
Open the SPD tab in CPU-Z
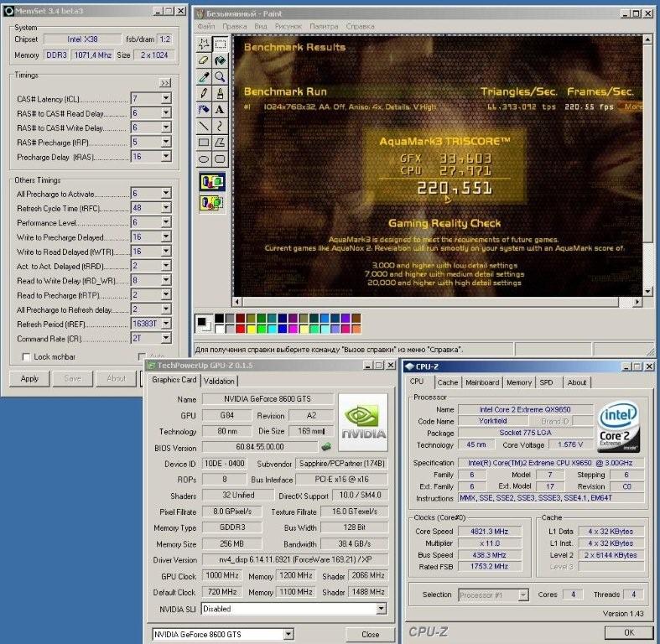click(546, 382)
